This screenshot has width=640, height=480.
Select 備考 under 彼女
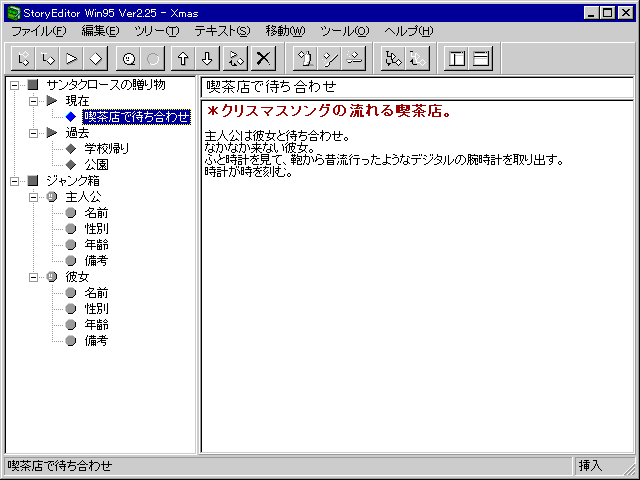click(x=96, y=340)
